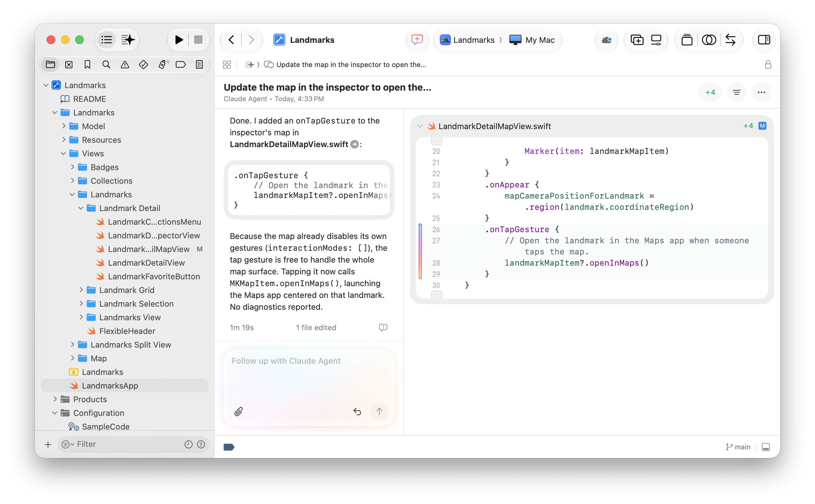
Task: Collapse the Landmark Detail folder
Action: click(81, 208)
